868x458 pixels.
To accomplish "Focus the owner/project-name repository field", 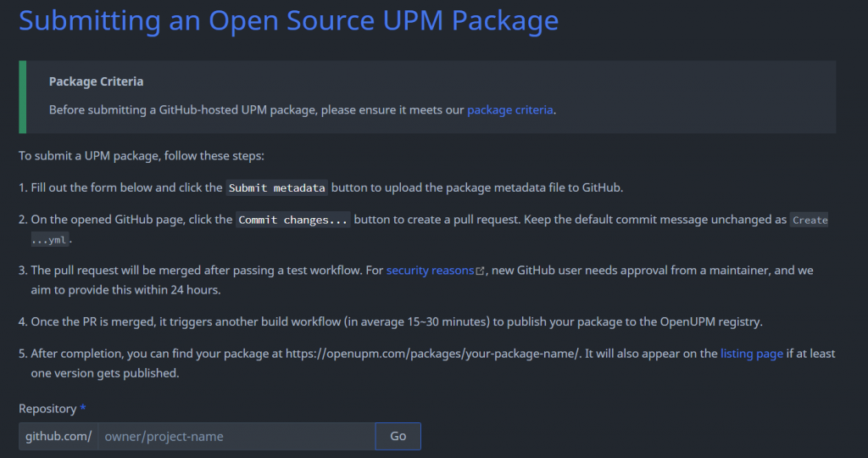I will tap(236, 436).
